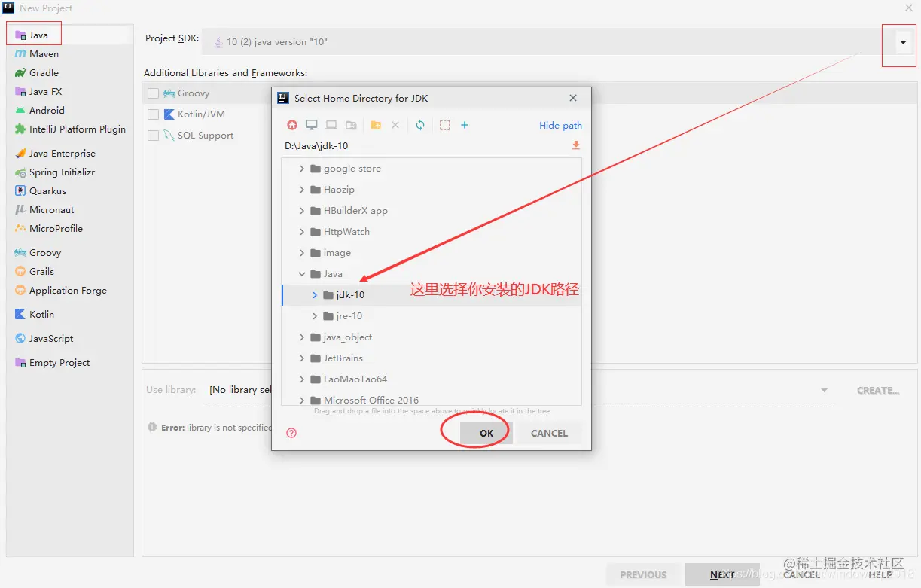
Task: Click the Desktop directory icon in the dialog toolbar
Action: [312, 125]
